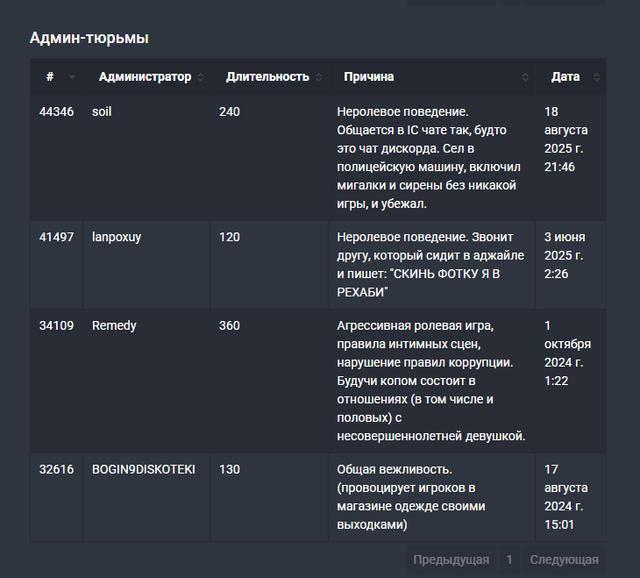640x578 pixels.
Task: Click sort arrows next to Администратор
Action: coord(200,77)
